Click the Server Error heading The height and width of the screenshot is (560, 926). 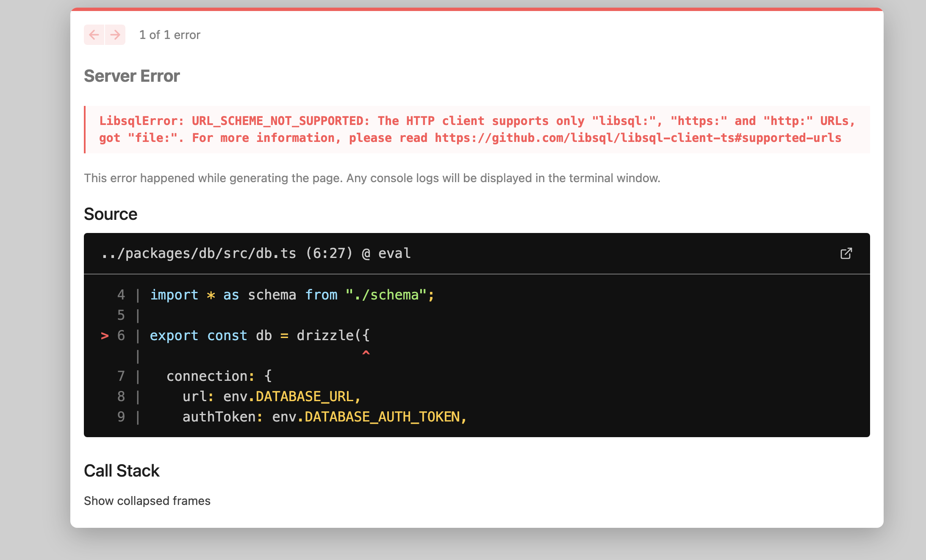(x=132, y=76)
